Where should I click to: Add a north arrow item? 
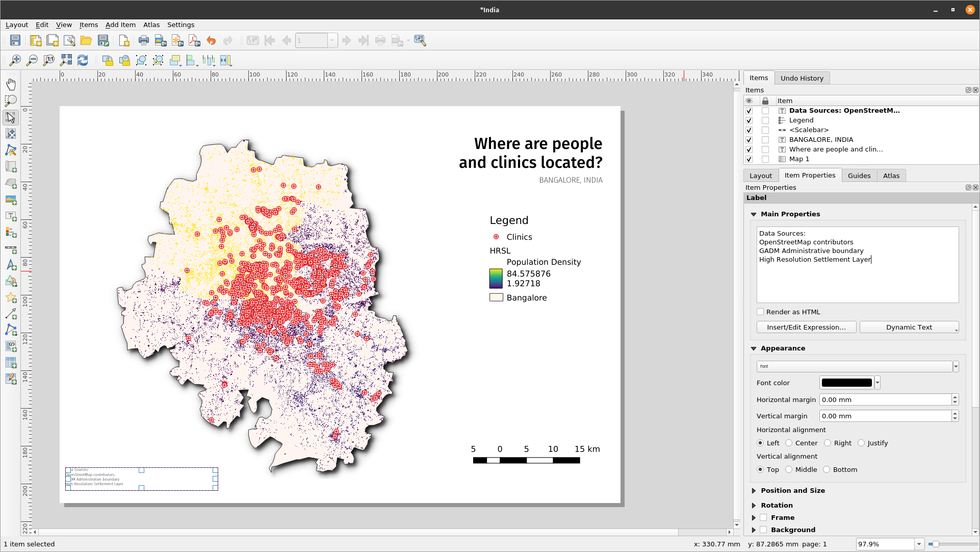[x=11, y=265]
